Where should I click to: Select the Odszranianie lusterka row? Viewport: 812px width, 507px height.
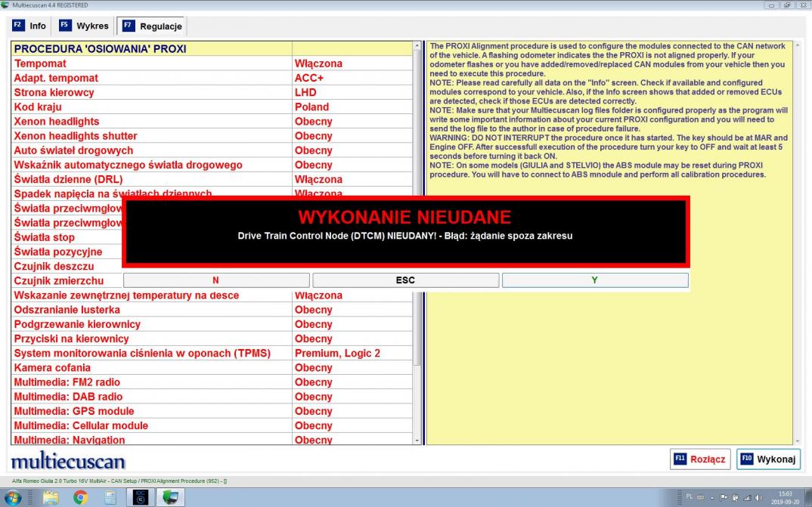tap(212, 309)
